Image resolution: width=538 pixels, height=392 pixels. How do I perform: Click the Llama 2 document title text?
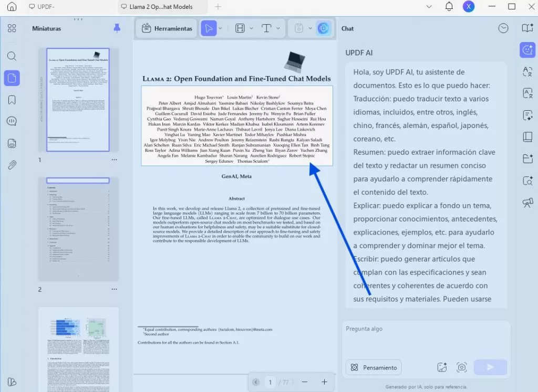(237, 79)
